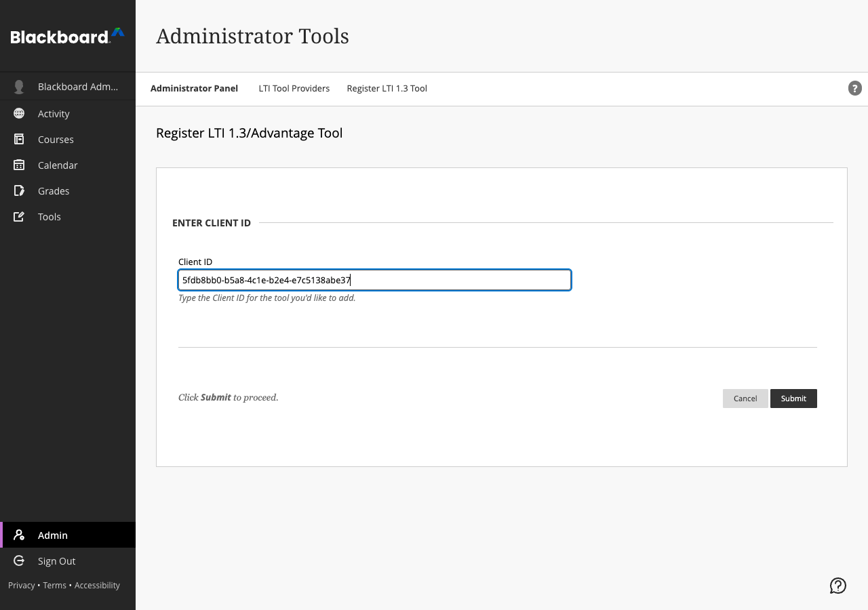The width and height of the screenshot is (868, 610).
Task: Click the Sign Out arrow icon
Action: coord(19,561)
